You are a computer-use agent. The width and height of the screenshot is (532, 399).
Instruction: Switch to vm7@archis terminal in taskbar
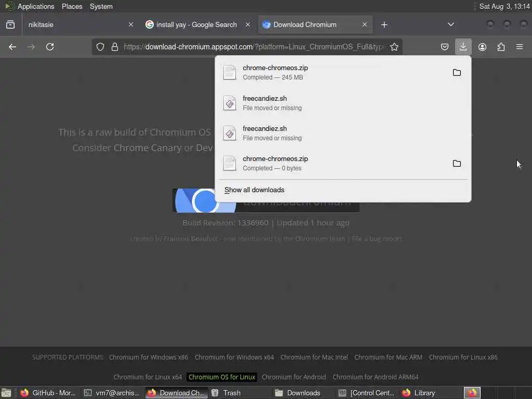click(x=112, y=393)
